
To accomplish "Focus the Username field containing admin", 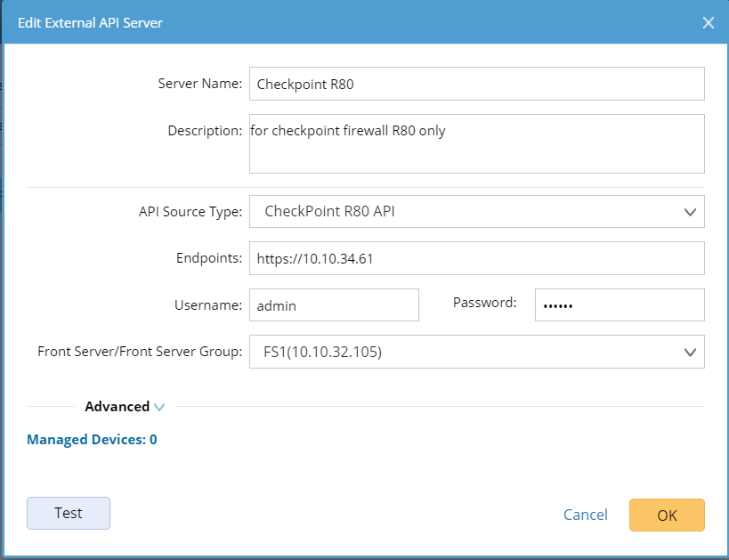I will (334, 304).
